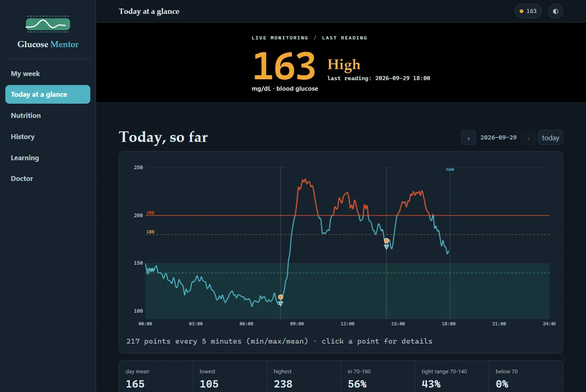Viewport: 586px width, 392px height.
Task: Click the 163 glucose status pill
Action: [528, 11]
